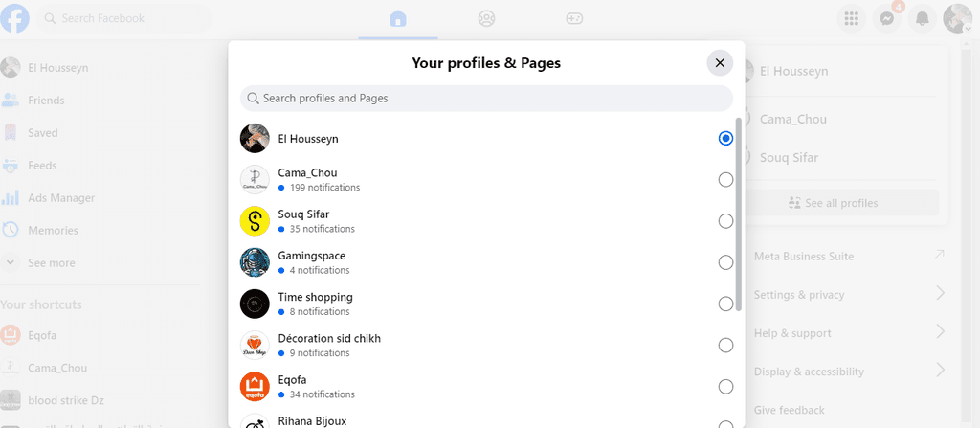Click the Décoration sid chikh page logo
This screenshot has height=428, width=980.
coord(255,345)
